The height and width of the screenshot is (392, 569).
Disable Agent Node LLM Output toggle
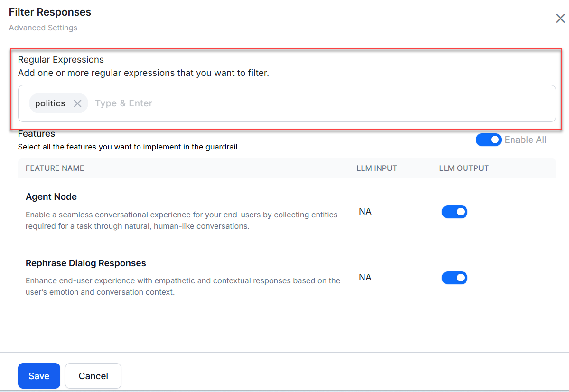(454, 212)
